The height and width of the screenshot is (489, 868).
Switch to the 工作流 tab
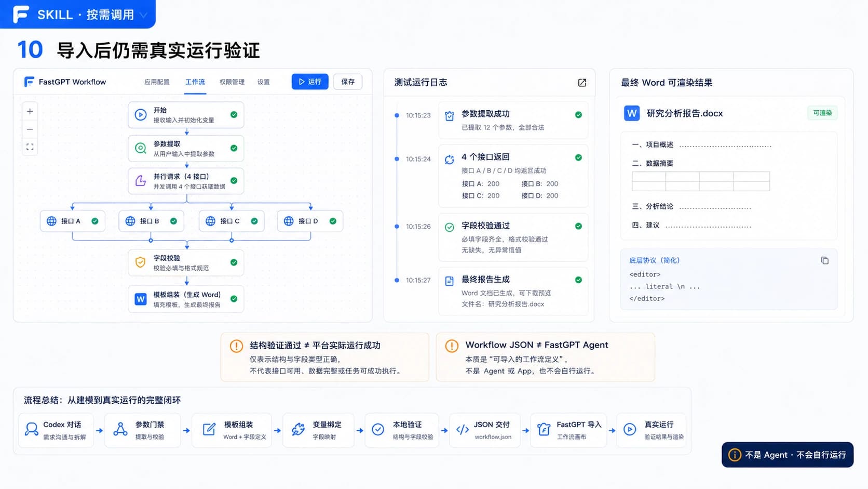[195, 82]
